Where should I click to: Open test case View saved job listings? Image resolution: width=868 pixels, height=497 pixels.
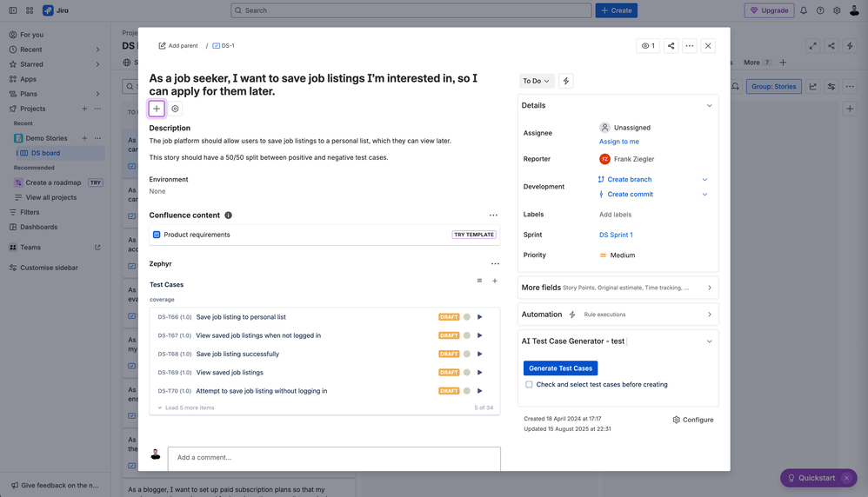230,373
